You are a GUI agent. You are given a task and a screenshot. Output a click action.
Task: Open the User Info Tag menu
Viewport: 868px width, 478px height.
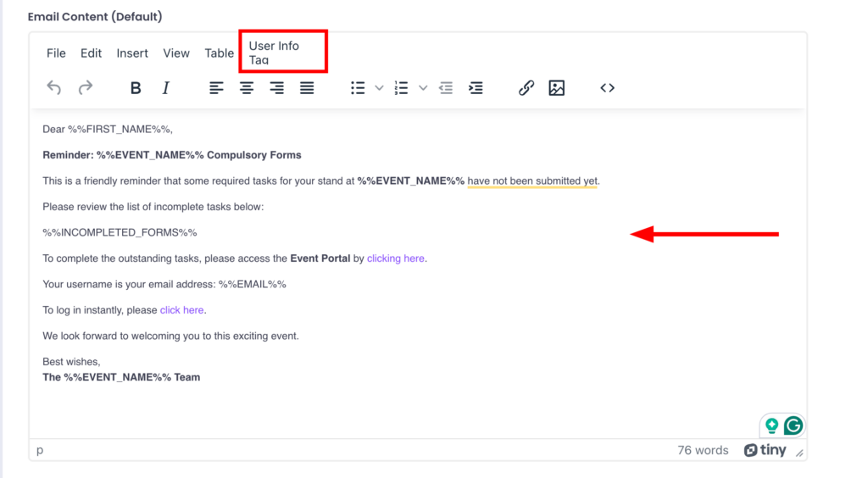pyautogui.click(x=274, y=53)
